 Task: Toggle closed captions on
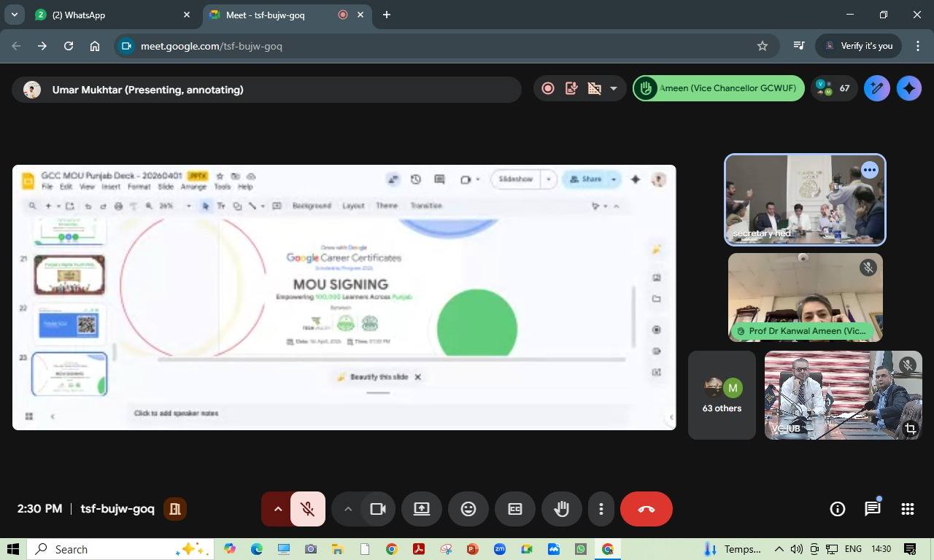tap(515, 509)
